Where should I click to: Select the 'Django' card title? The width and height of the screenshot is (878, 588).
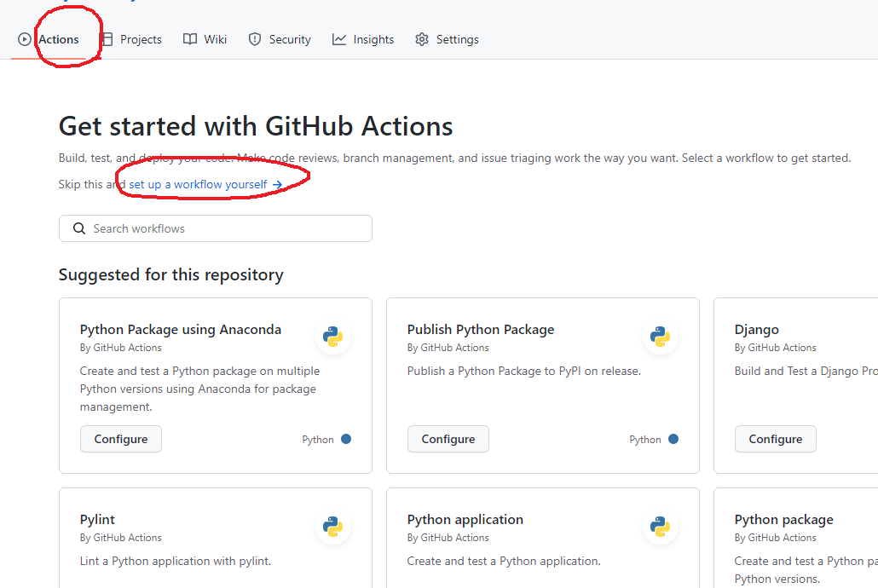pyautogui.click(x=756, y=329)
